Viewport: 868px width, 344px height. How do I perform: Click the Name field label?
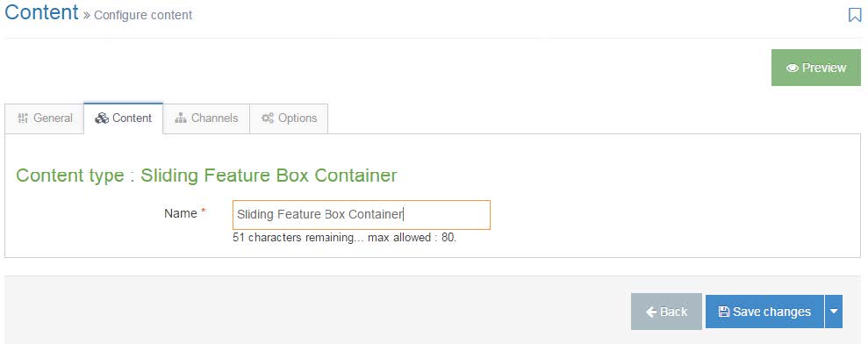(x=181, y=213)
